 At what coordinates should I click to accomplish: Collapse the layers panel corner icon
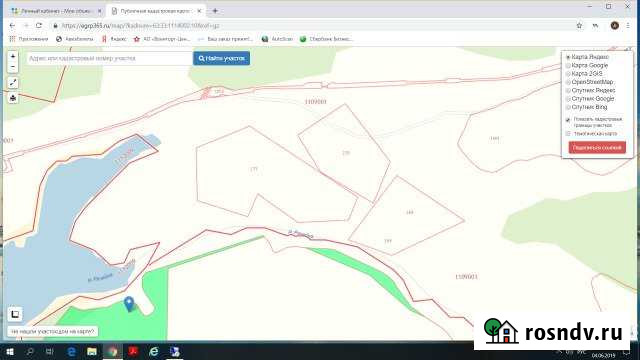coord(629,50)
